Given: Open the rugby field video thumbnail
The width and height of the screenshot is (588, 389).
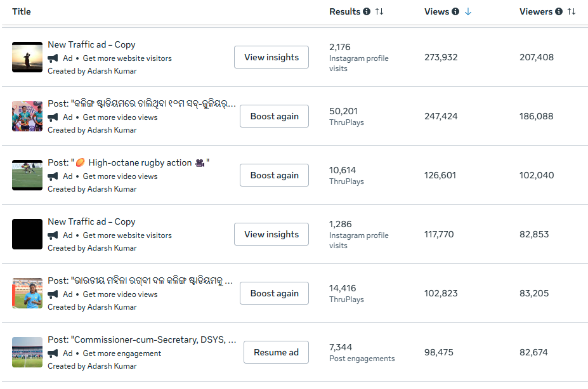Looking at the screenshot, I should 27,175.
